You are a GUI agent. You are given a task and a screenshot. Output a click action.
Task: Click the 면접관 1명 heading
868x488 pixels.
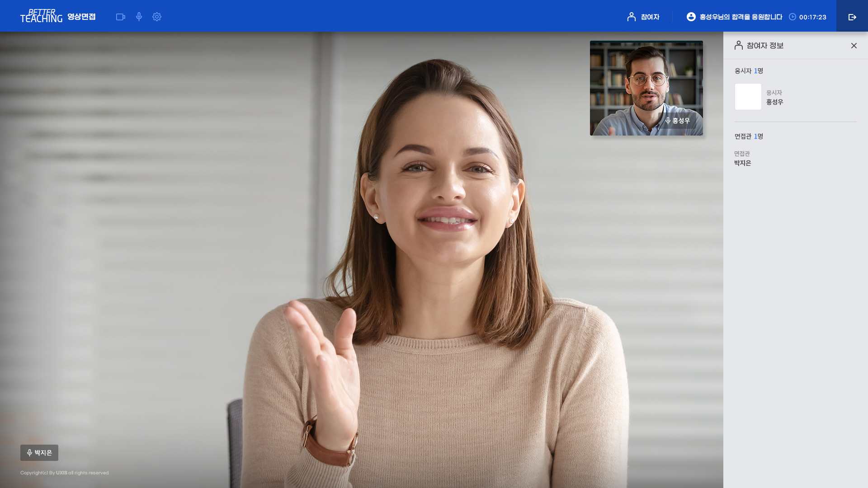pyautogui.click(x=749, y=136)
